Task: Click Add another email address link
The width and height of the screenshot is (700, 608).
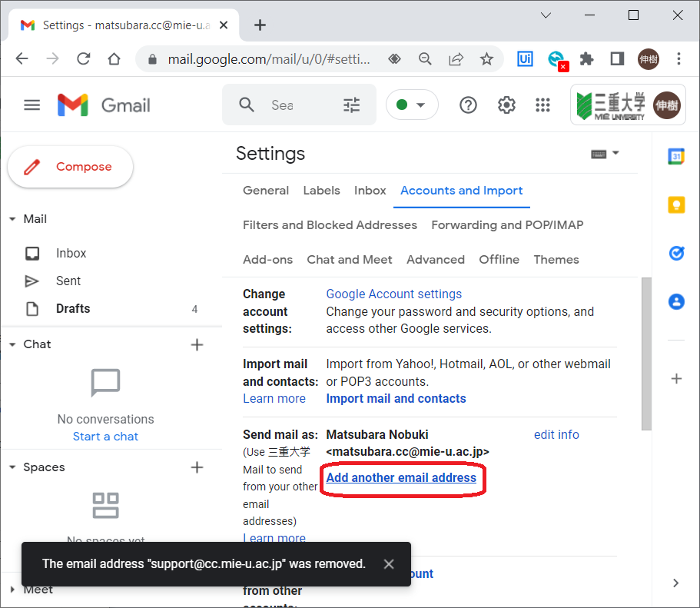Action: pos(401,477)
